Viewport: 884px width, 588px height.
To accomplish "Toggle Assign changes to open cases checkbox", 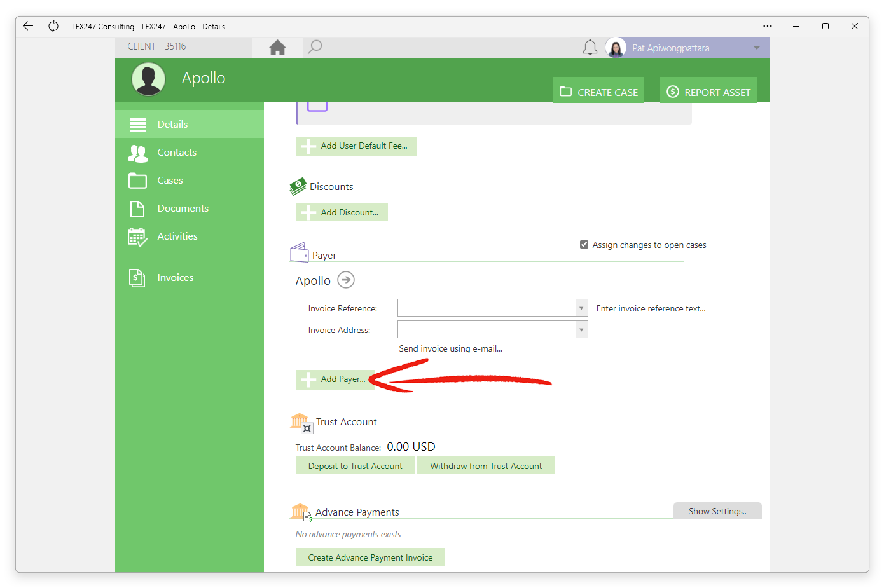I will 584,245.
